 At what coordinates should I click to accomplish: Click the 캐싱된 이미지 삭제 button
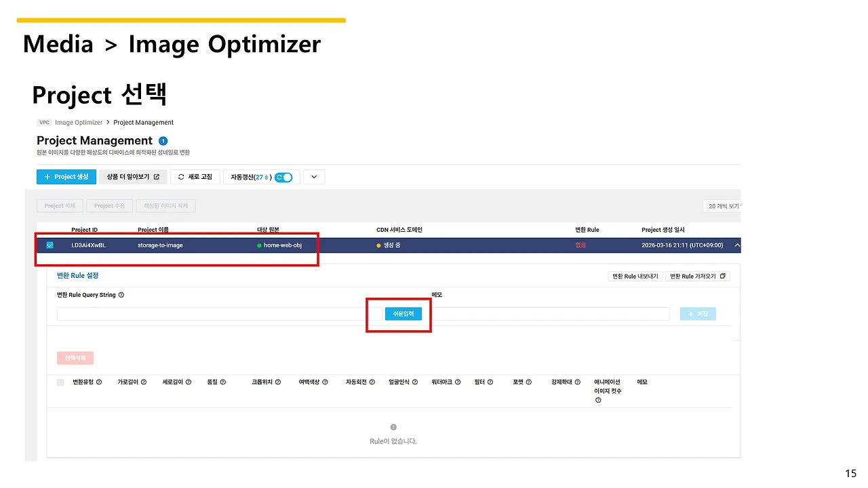[166, 206]
